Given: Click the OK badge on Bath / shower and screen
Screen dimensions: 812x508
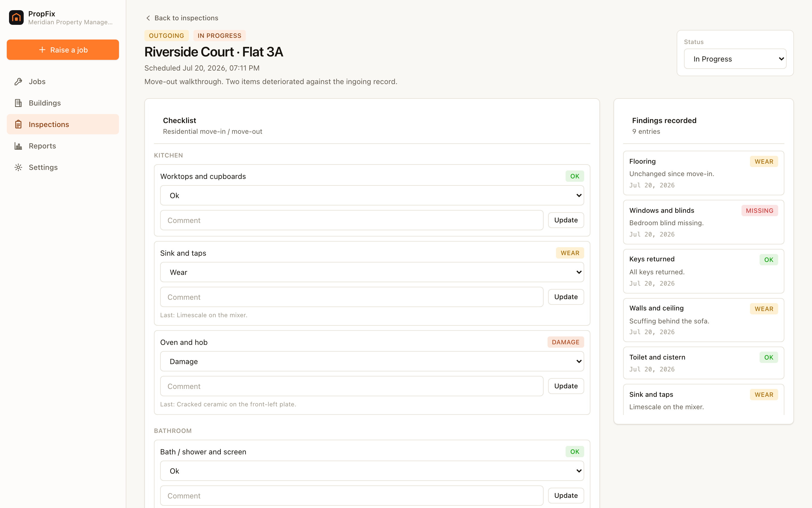Looking at the screenshot, I should click(x=575, y=452).
